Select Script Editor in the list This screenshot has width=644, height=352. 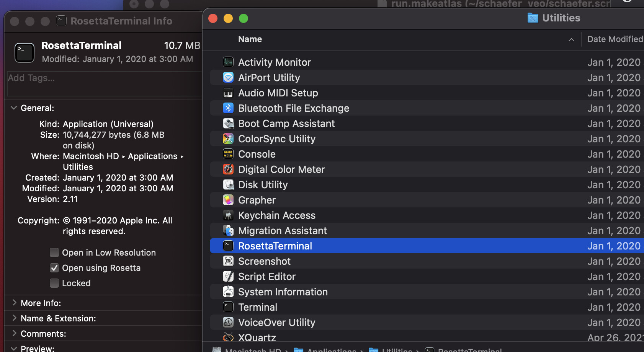(267, 276)
